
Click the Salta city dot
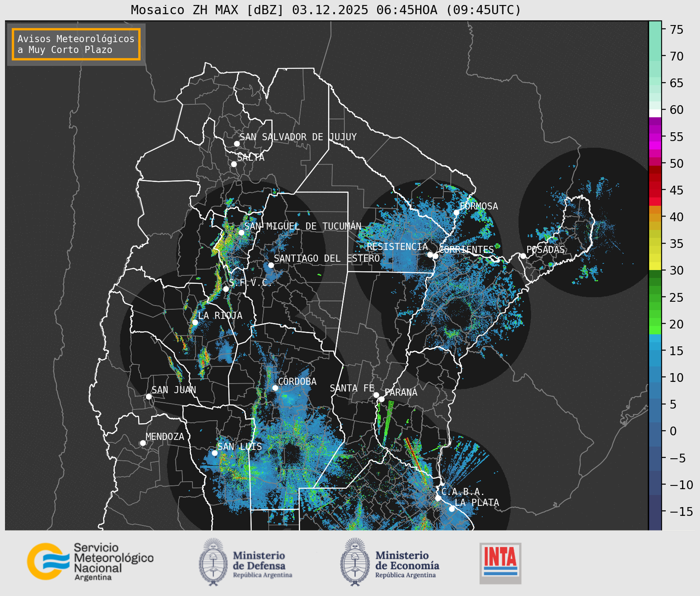pyautogui.click(x=234, y=164)
